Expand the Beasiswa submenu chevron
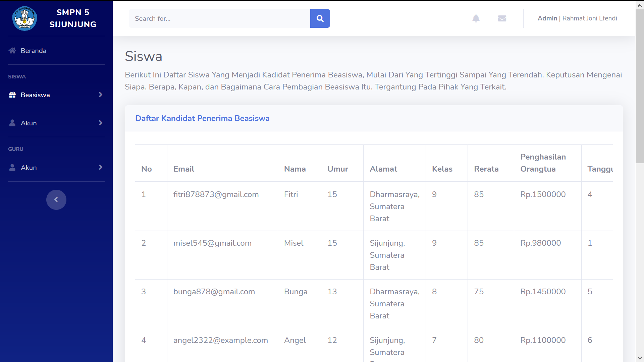 tap(100, 95)
